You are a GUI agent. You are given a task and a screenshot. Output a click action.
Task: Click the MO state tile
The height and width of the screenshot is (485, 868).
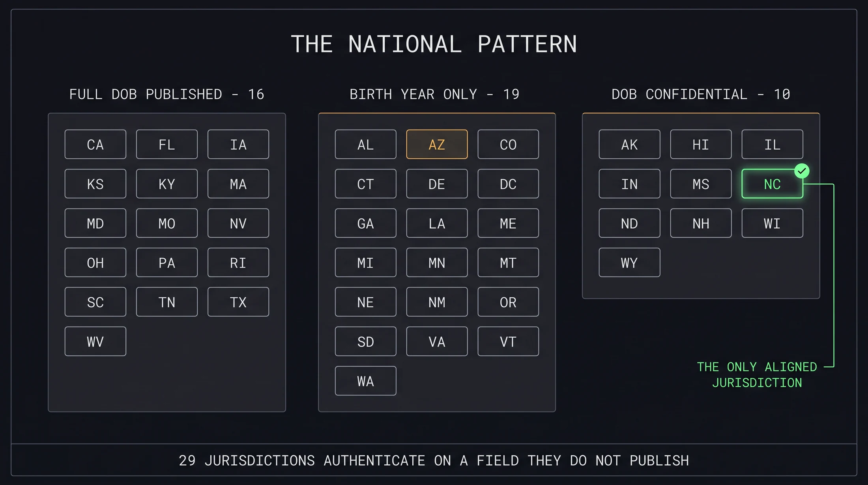(x=167, y=223)
